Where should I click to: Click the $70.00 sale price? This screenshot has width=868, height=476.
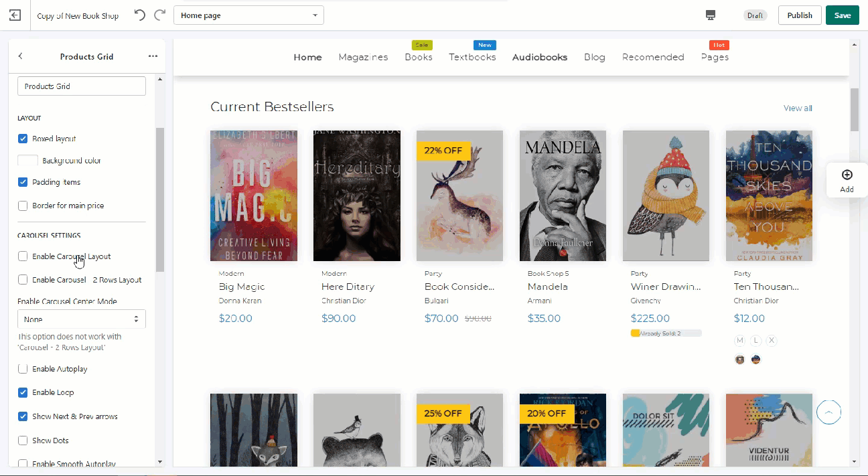point(441,319)
